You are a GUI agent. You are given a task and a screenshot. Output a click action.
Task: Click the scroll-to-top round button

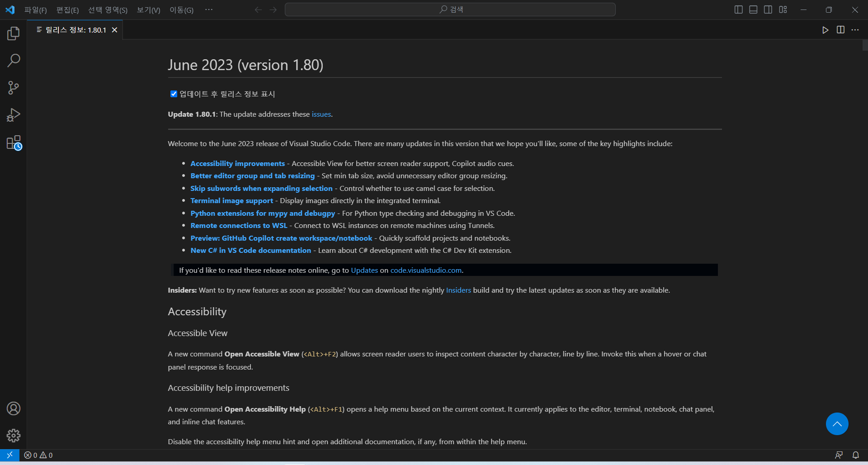(x=837, y=424)
